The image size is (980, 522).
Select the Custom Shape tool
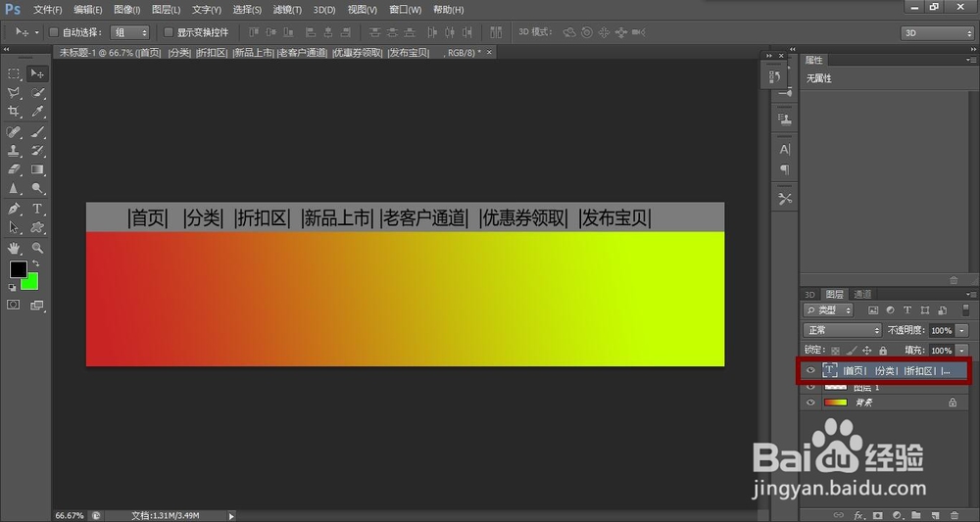point(37,227)
